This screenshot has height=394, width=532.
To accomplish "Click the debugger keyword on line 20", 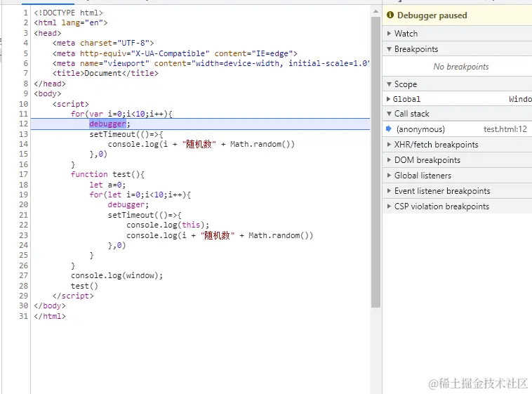I will (x=126, y=205).
